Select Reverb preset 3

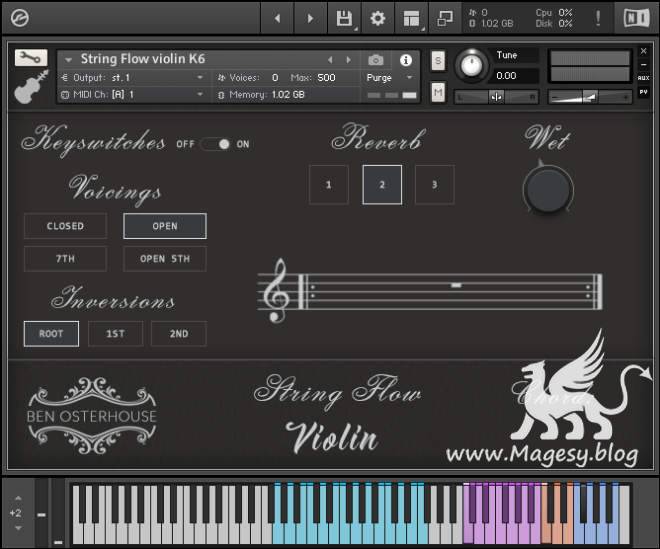pos(435,185)
